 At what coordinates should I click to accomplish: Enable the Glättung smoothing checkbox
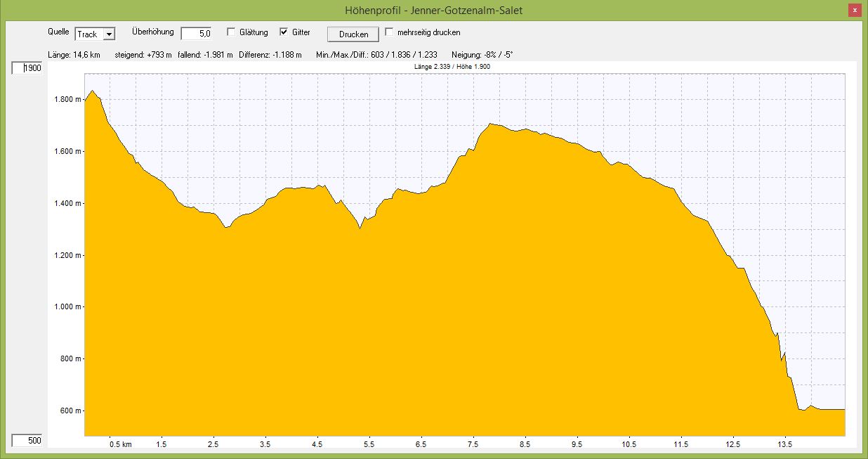coord(231,32)
